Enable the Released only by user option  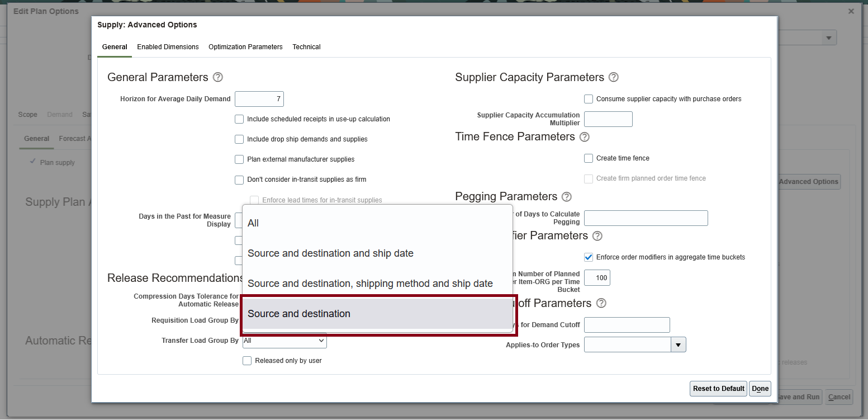pos(247,360)
